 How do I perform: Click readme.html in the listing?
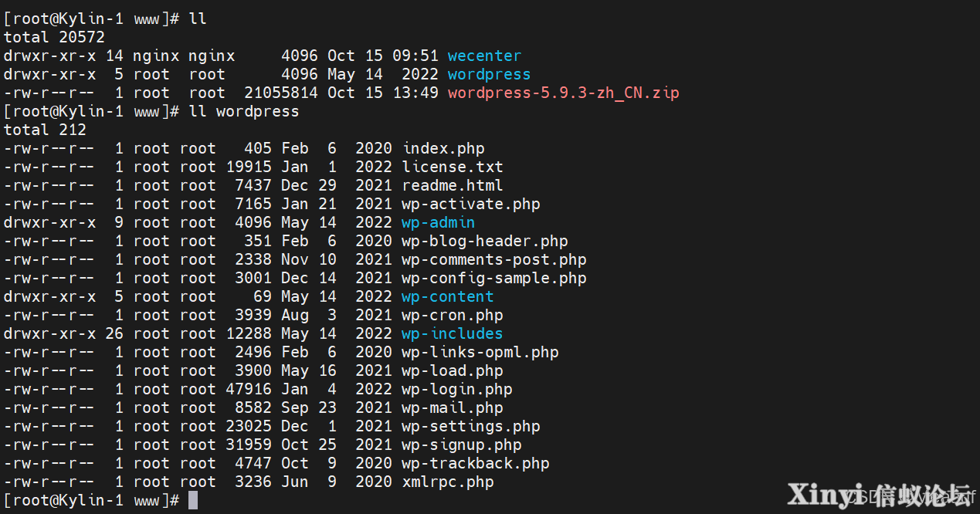point(452,186)
